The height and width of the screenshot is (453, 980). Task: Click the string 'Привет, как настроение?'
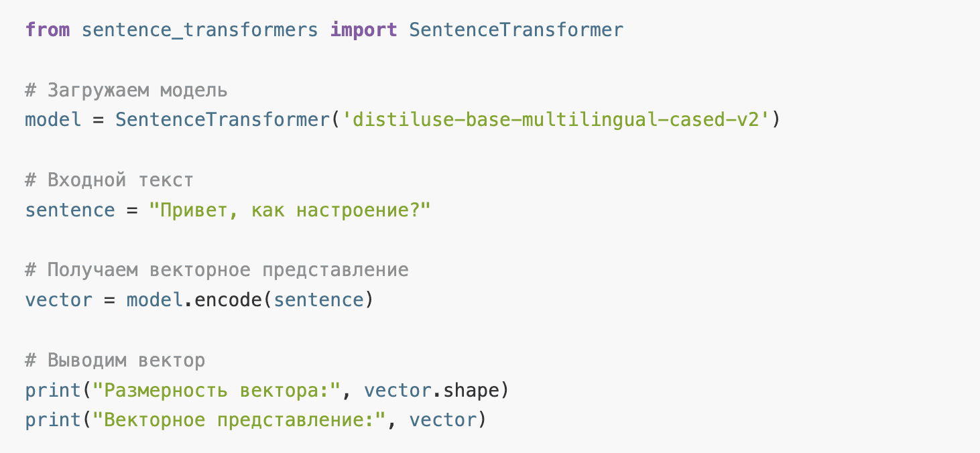pyautogui.click(x=290, y=210)
